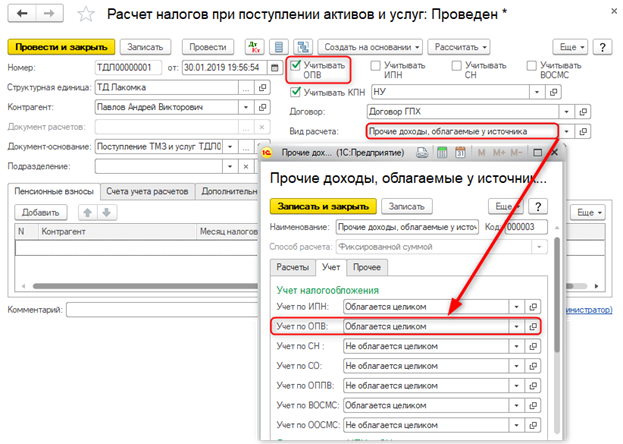Click Провести и закрыть button
Viewport: 623px width, 444px height.
tap(59, 47)
